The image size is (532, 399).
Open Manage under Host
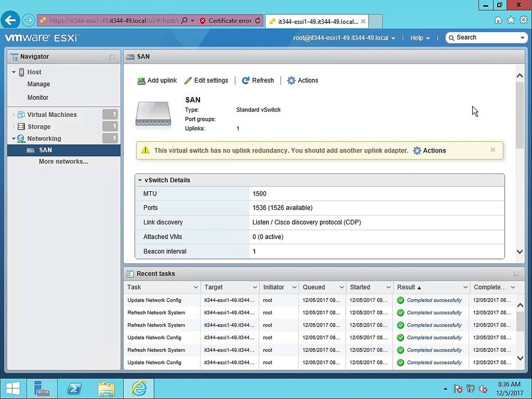point(38,84)
